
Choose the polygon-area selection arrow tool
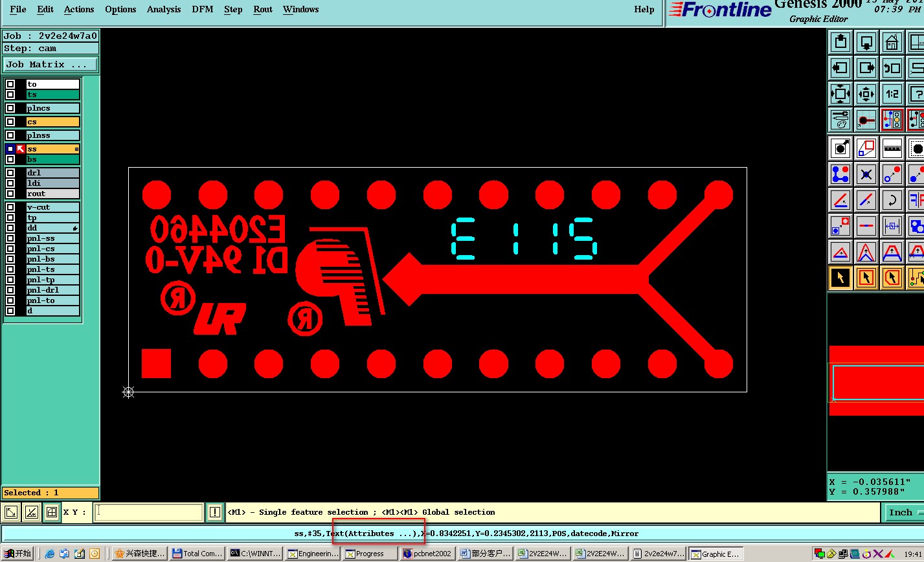(892, 278)
